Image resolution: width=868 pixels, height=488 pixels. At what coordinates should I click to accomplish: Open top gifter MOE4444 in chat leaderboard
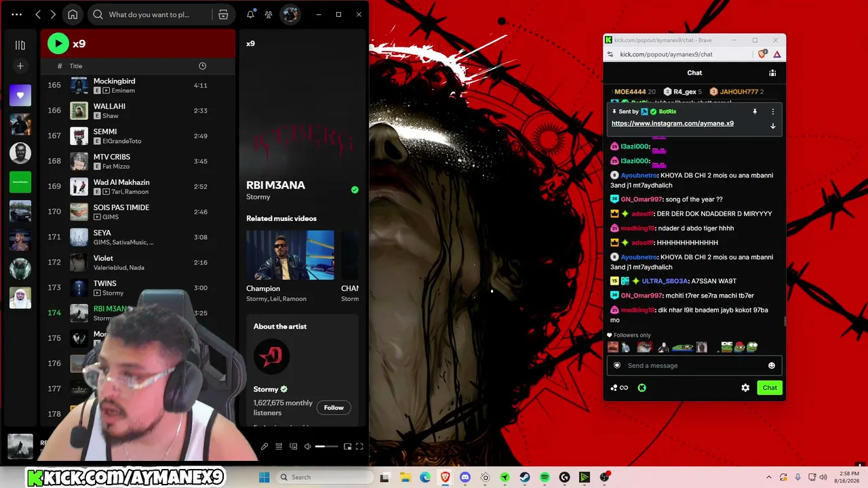point(630,91)
